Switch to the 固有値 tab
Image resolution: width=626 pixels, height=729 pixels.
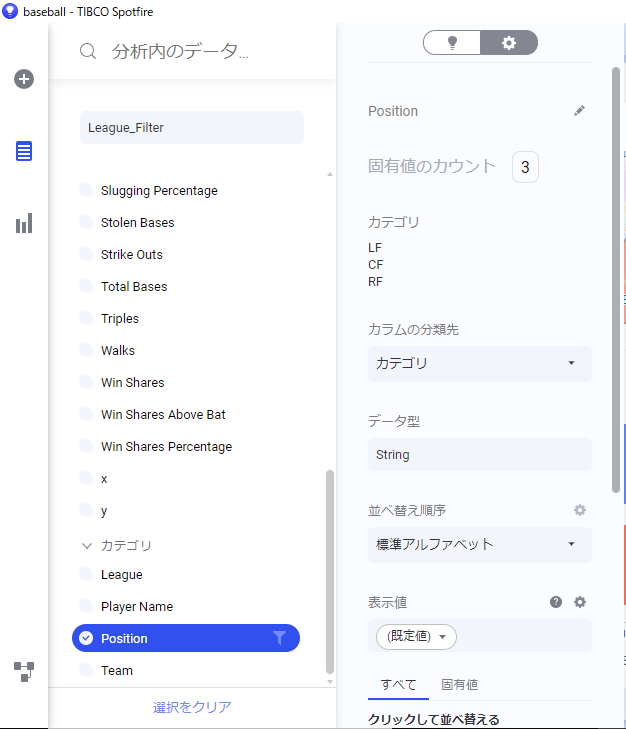(x=460, y=684)
